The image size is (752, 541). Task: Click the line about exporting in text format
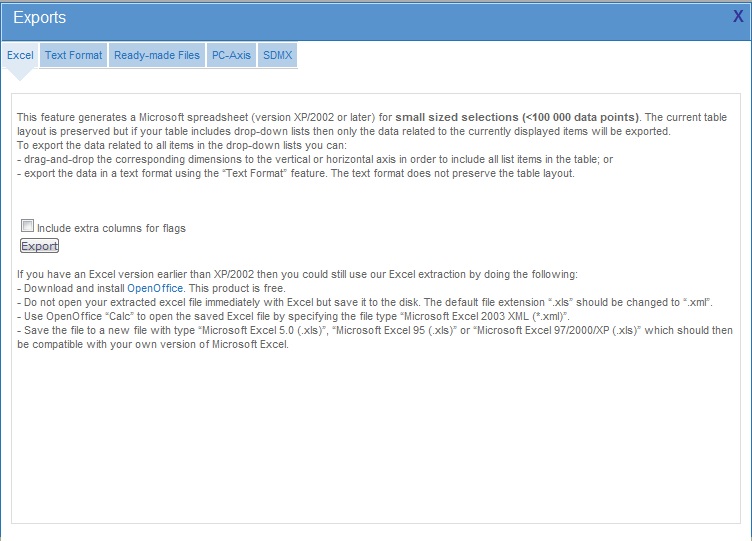pos(295,173)
